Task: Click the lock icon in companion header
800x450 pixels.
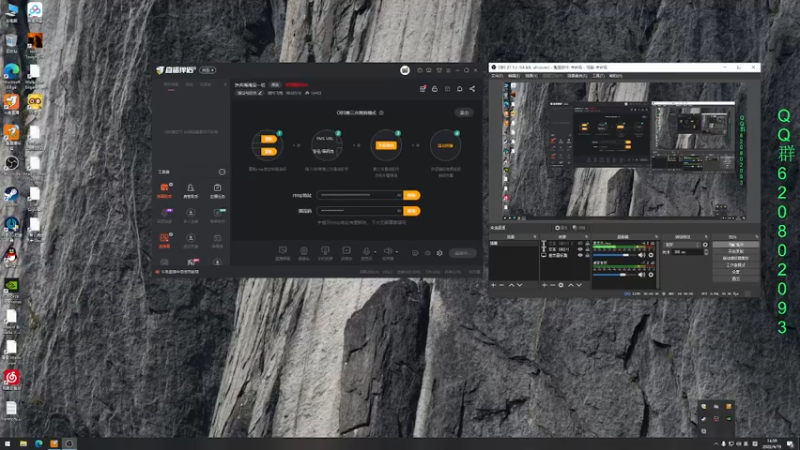Action: pos(435,89)
